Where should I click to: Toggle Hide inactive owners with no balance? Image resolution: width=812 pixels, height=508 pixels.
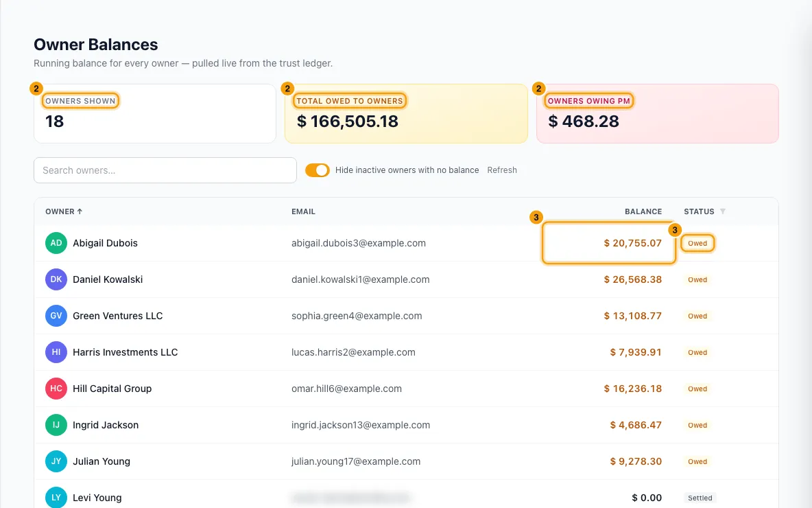pyautogui.click(x=318, y=170)
